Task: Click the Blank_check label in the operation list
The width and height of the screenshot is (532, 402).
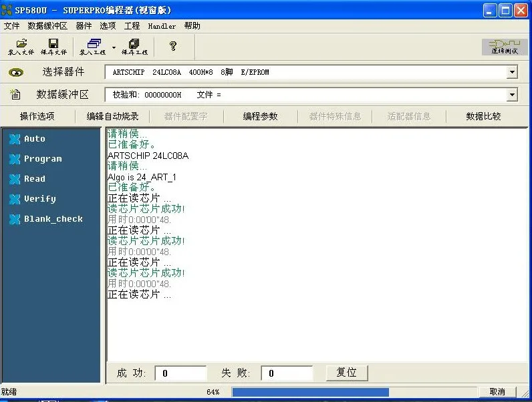Action: coord(53,219)
